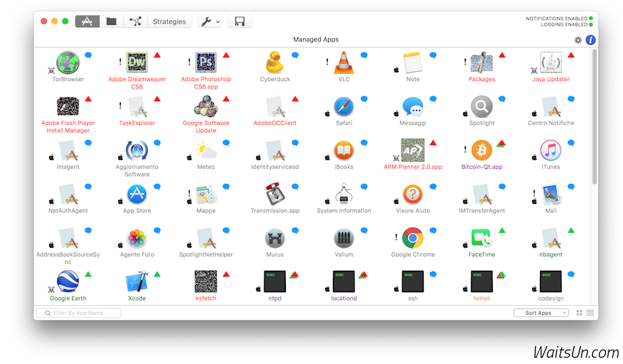623x364 pixels.
Task: Click the Filter By App Name field
Action: 78,313
